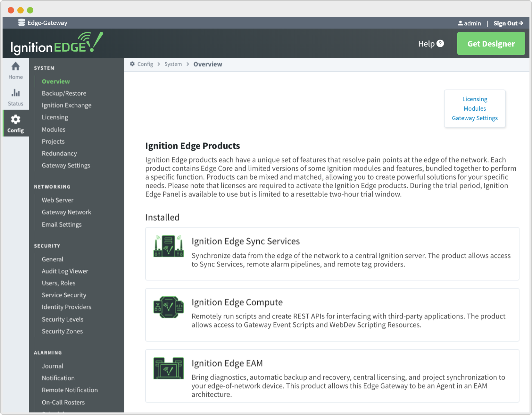532x415 pixels.
Task: Click the Ignition Edge Compute icon
Action: [x=168, y=307]
